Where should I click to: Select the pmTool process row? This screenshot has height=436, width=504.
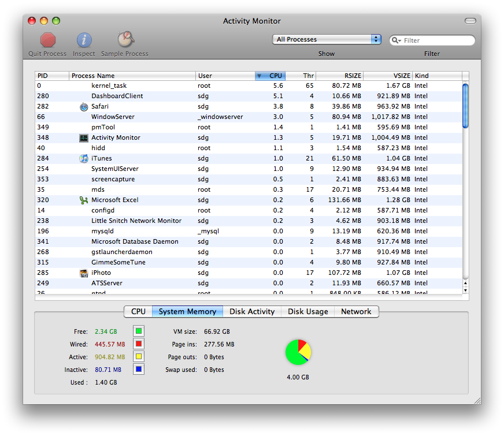(249, 127)
